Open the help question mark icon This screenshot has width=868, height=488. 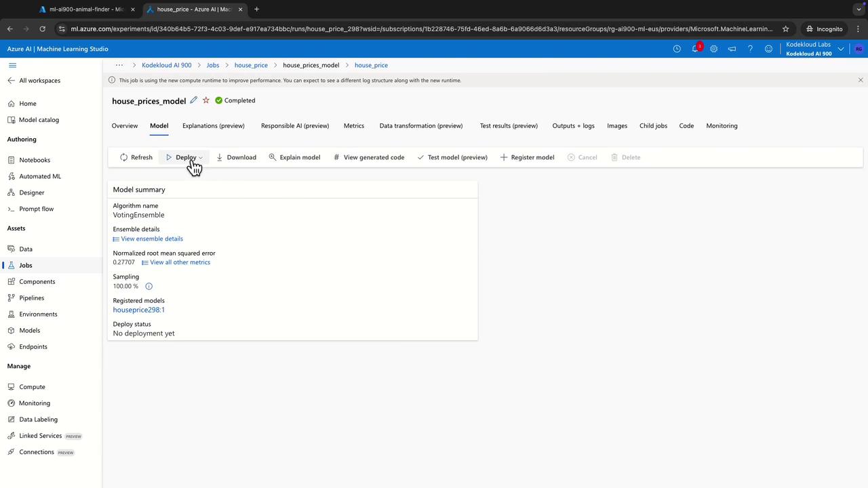point(750,49)
